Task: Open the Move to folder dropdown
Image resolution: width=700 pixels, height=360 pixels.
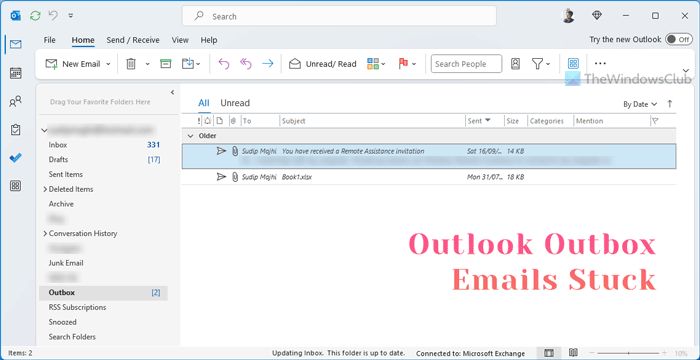Action: pyautogui.click(x=191, y=64)
